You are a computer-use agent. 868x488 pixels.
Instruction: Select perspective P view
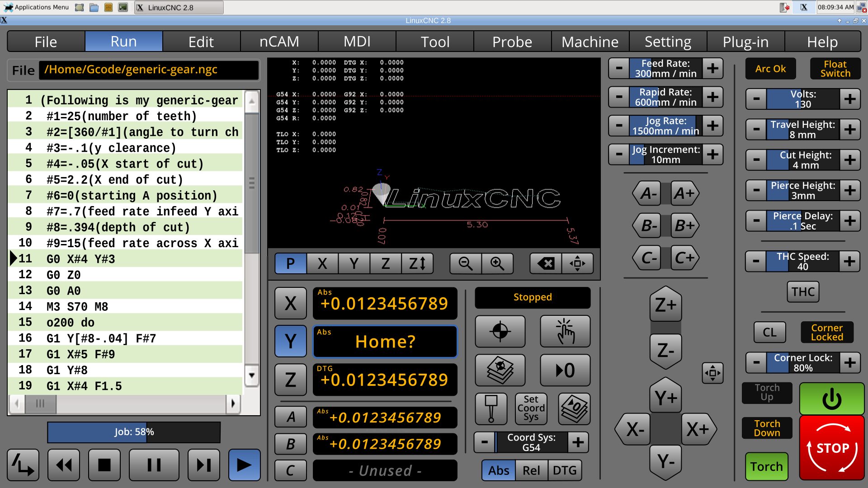coord(291,263)
